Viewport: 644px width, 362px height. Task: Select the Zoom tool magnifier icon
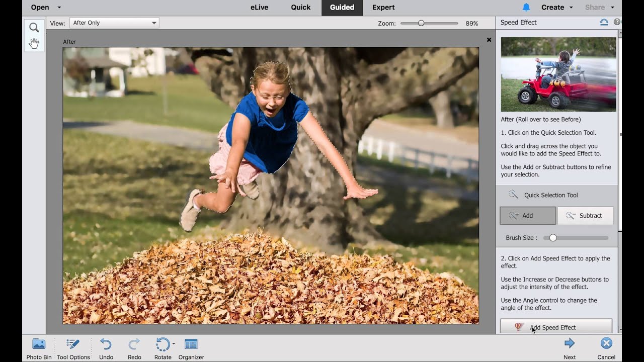34,28
